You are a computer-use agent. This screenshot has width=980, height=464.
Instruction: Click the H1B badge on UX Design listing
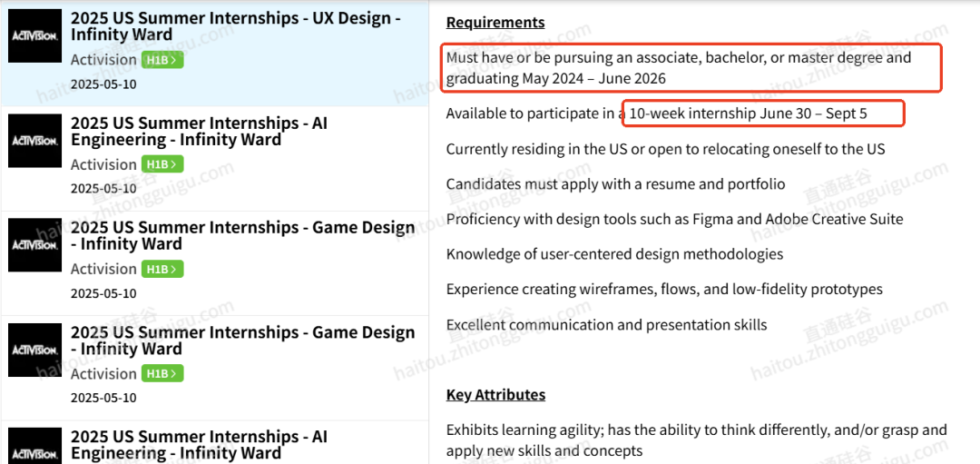coord(162,60)
